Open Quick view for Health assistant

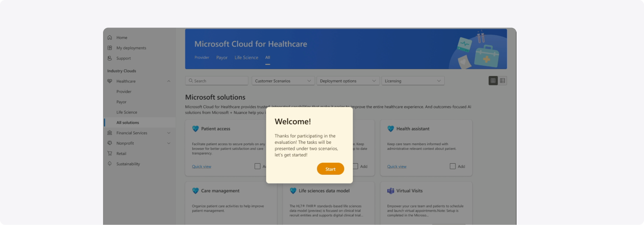(x=397, y=167)
